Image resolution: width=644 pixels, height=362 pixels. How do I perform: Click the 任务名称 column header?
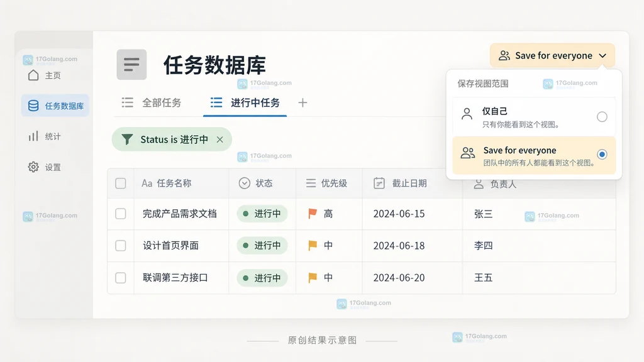[181, 183]
